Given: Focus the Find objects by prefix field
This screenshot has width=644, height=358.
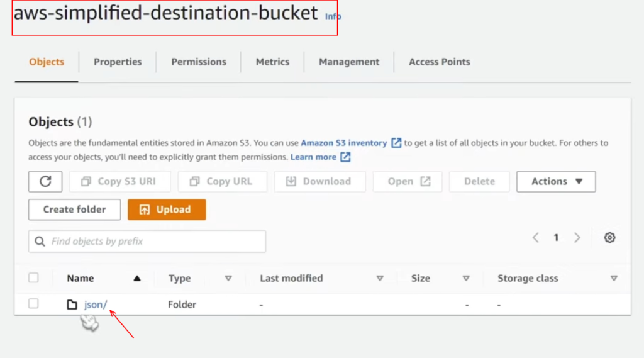Looking at the screenshot, I should coord(147,241).
